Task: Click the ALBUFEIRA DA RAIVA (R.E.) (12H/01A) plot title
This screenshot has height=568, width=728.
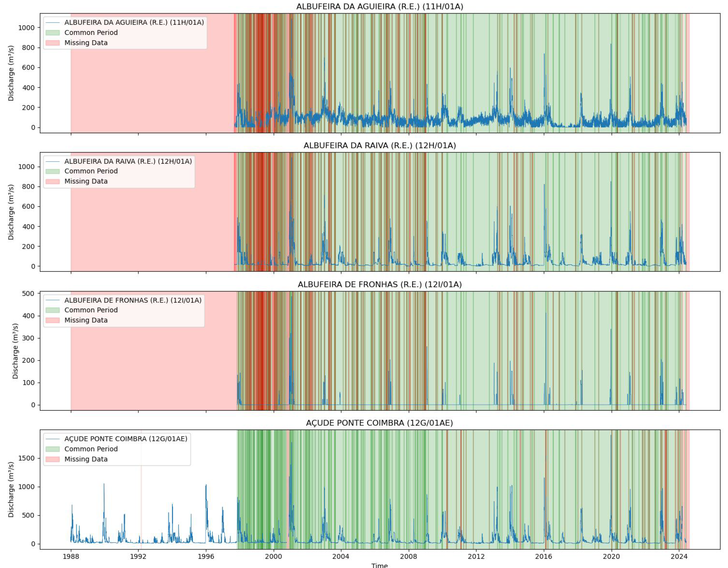Action: pos(380,146)
